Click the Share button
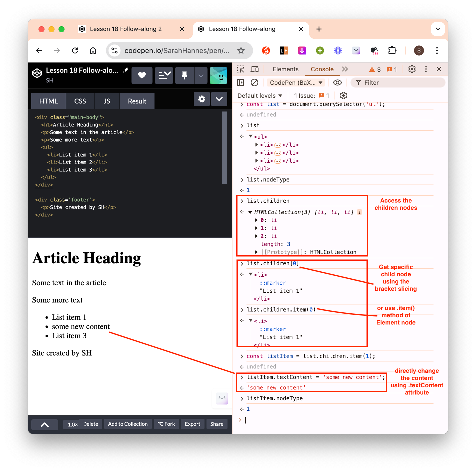Image resolution: width=476 pixels, height=471 pixels. [217, 424]
